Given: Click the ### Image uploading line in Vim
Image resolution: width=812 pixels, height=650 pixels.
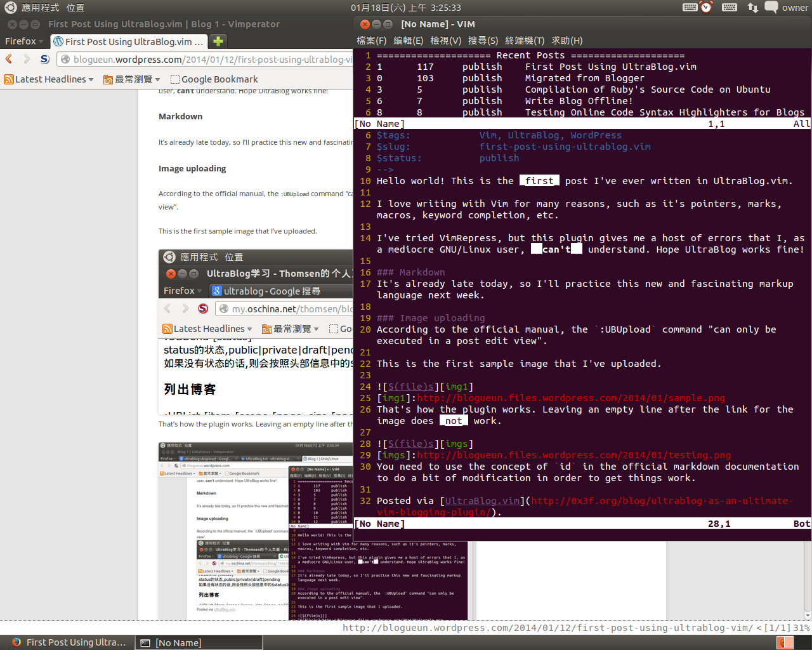Looking at the screenshot, I should click(431, 318).
